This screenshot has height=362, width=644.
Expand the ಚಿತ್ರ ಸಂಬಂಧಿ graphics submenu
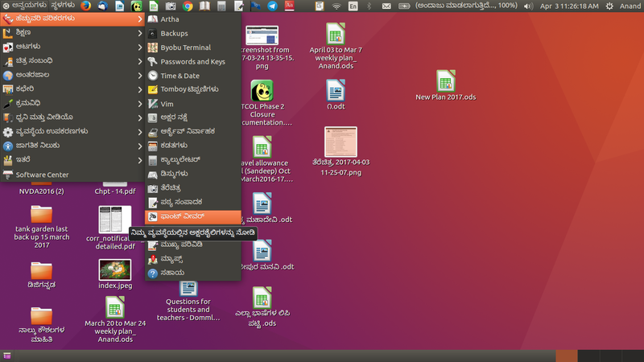[72, 61]
